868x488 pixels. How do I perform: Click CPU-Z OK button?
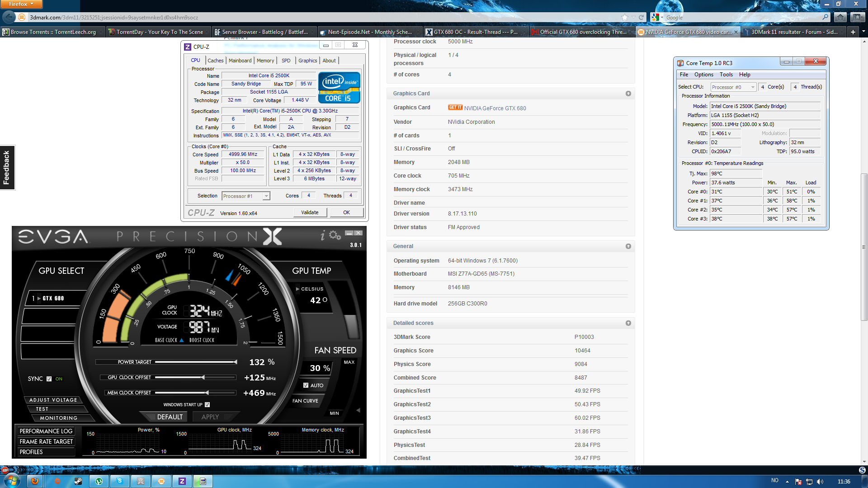346,212
